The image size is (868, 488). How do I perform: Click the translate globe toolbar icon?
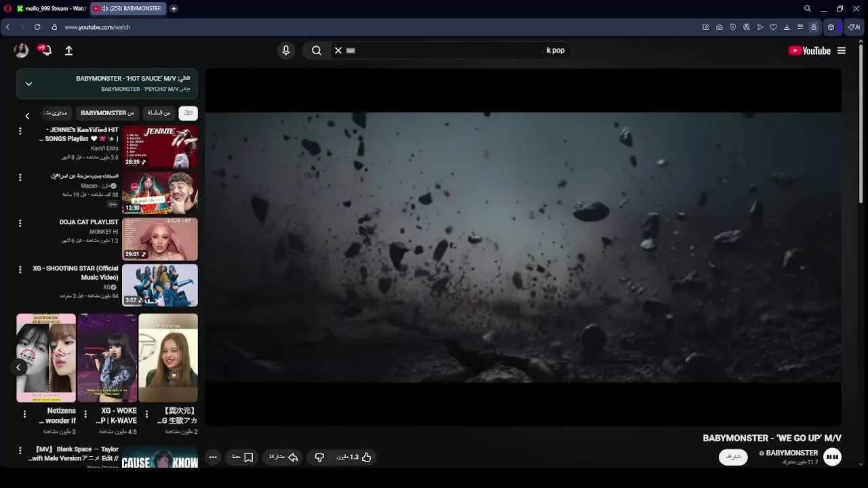747,27
